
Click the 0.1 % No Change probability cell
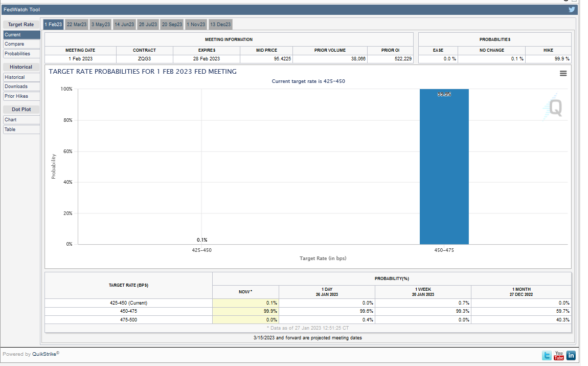(492, 59)
